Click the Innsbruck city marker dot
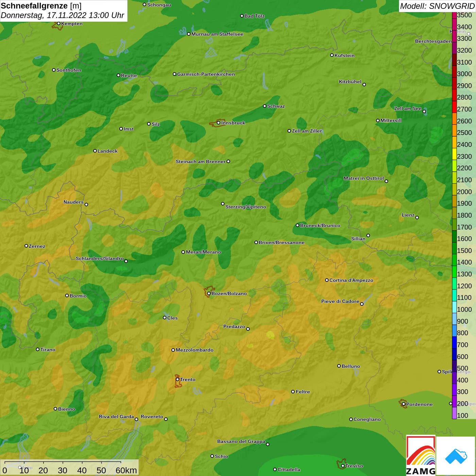 (218, 123)
